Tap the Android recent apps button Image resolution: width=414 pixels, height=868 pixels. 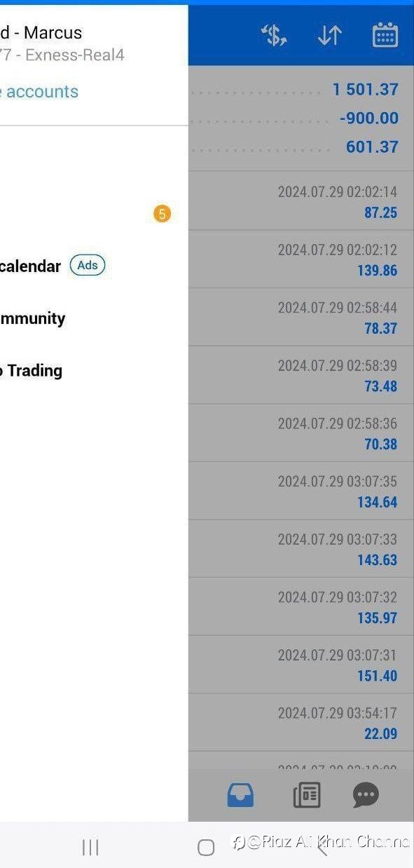point(90,848)
